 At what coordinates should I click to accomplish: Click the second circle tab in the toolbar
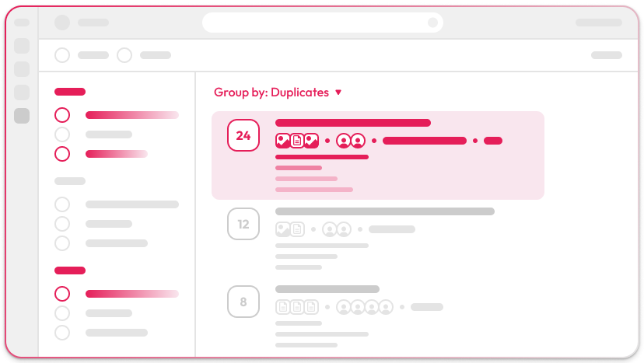click(x=124, y=55)
